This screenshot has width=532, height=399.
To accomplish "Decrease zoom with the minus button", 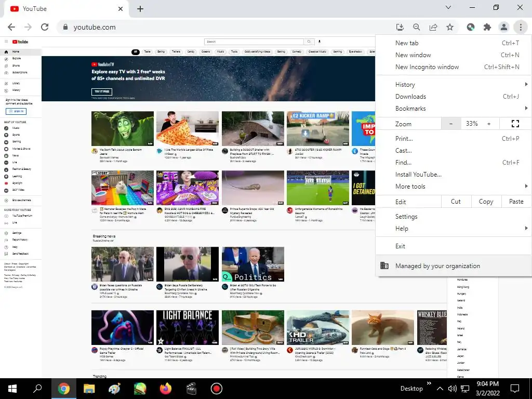I will (x=451, y=124).
